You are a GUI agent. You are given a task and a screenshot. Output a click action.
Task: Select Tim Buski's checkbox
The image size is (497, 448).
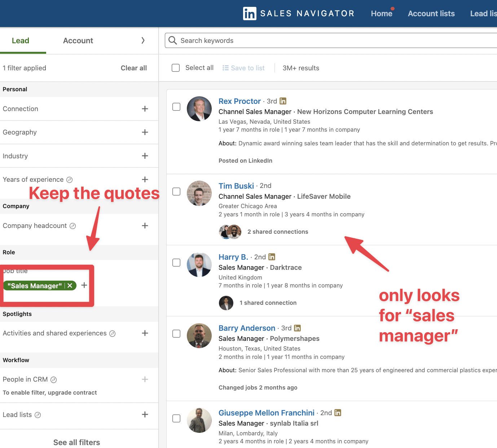point(176,192)
